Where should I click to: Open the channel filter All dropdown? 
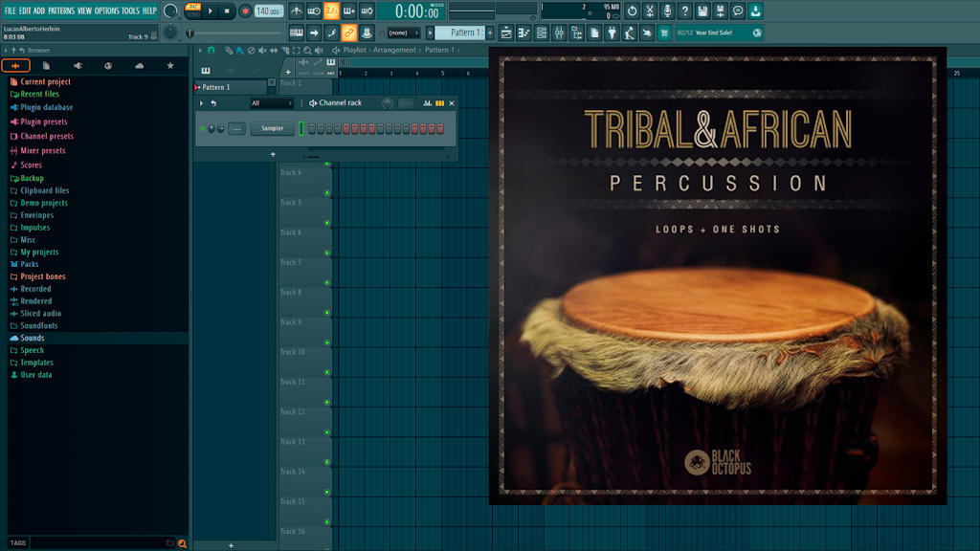point(272,103)
